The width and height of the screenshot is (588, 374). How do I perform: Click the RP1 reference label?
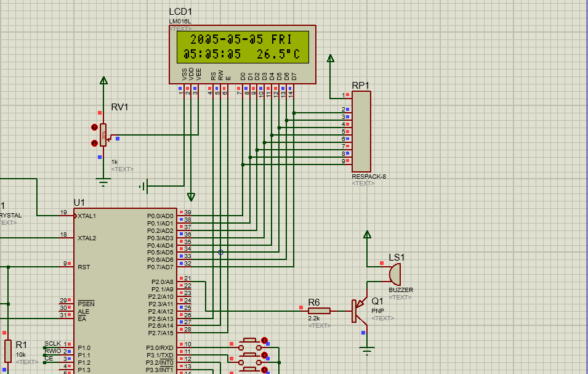[x=360, y=86]
